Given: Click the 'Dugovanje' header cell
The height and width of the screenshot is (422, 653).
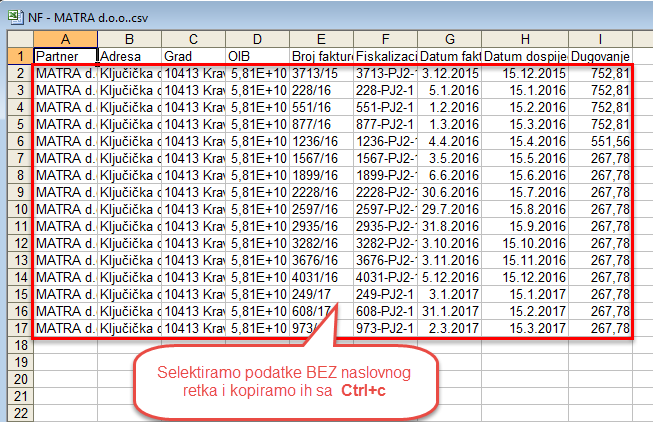Looking at the screenshot, I should (x=601, y=56).
